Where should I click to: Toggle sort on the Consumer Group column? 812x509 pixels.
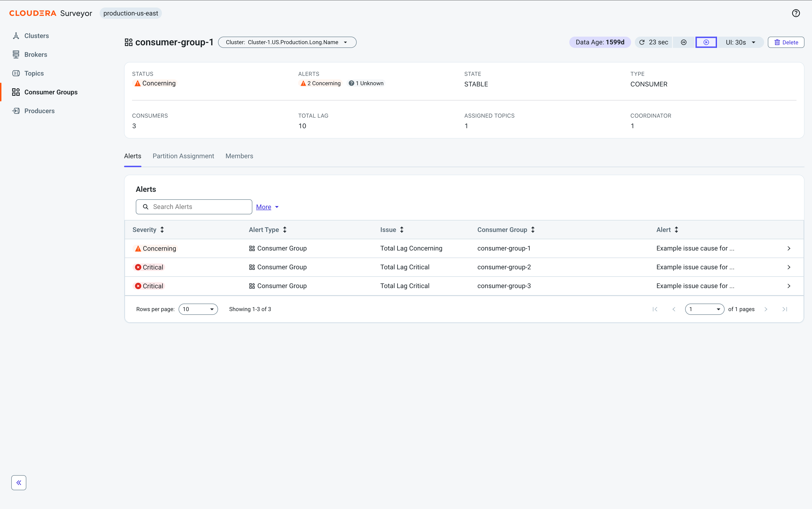[506, 230]
